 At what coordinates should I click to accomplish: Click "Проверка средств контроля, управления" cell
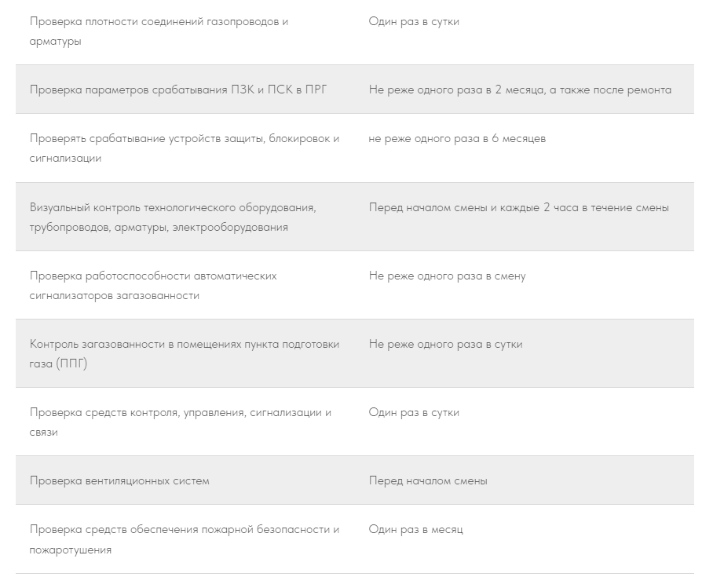click(181, 422)
